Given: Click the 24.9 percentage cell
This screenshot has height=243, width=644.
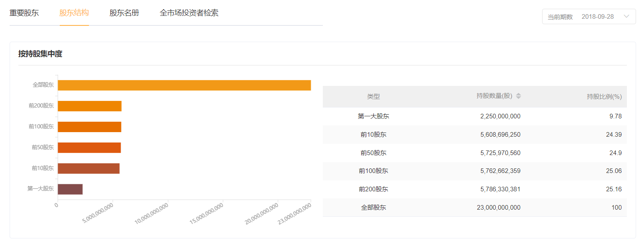Looking at the screenshot, I should (x=616, y=153).
